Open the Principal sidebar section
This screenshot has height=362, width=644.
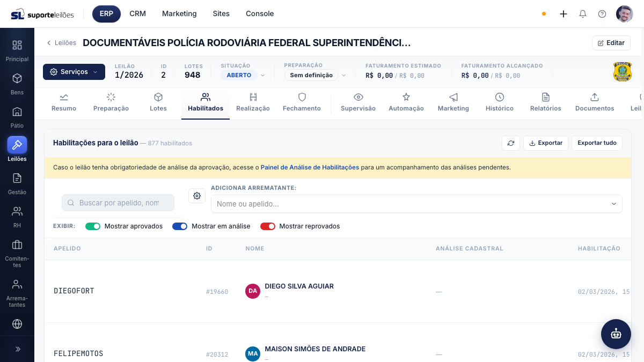17,50
